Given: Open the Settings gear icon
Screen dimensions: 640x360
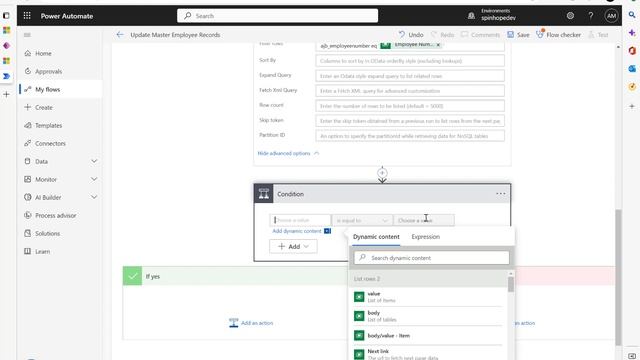Looking at the screenshot, I should coord(570,16).
